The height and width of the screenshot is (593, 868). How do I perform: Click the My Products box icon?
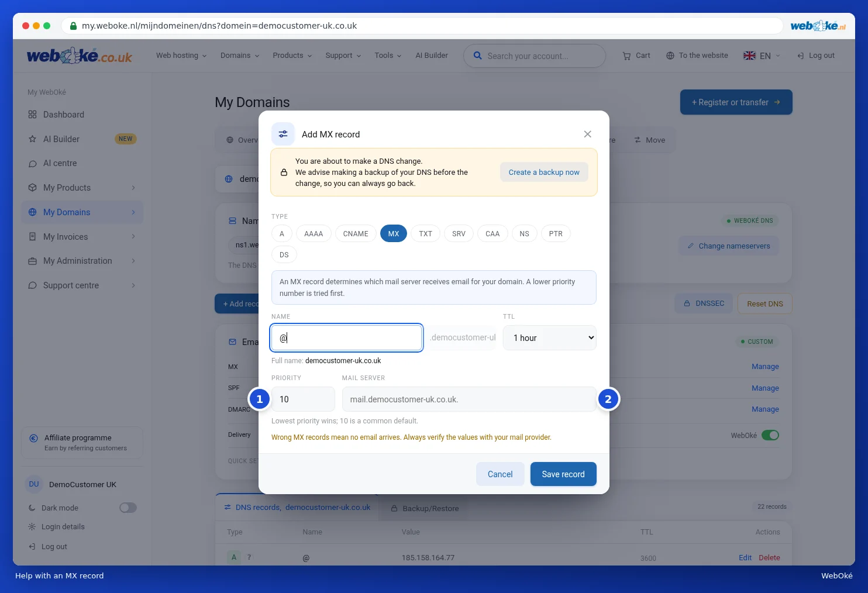[33, 188]
